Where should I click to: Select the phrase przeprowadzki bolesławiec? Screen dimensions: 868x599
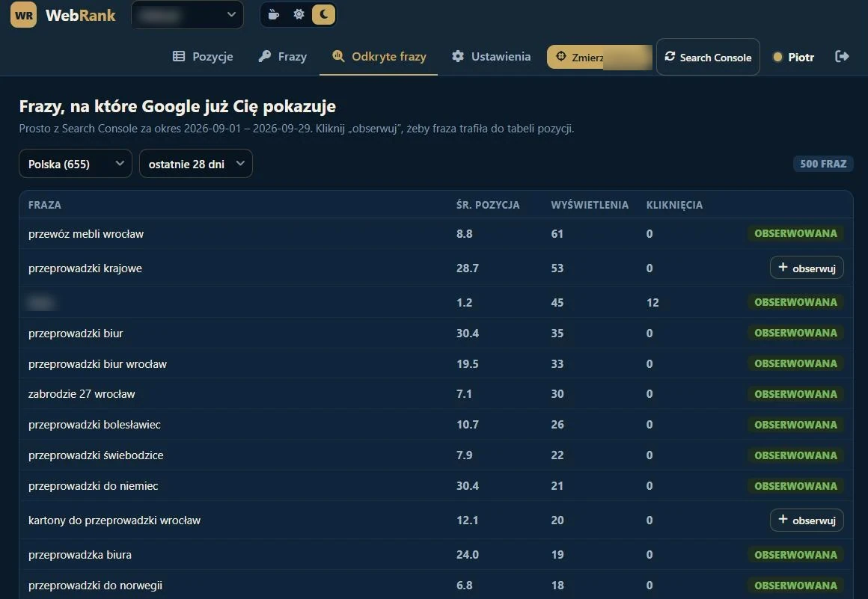click(95, 425)
